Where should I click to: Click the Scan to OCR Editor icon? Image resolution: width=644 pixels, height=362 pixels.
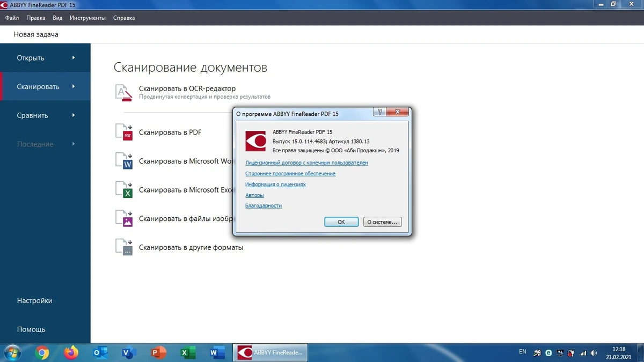124,92
